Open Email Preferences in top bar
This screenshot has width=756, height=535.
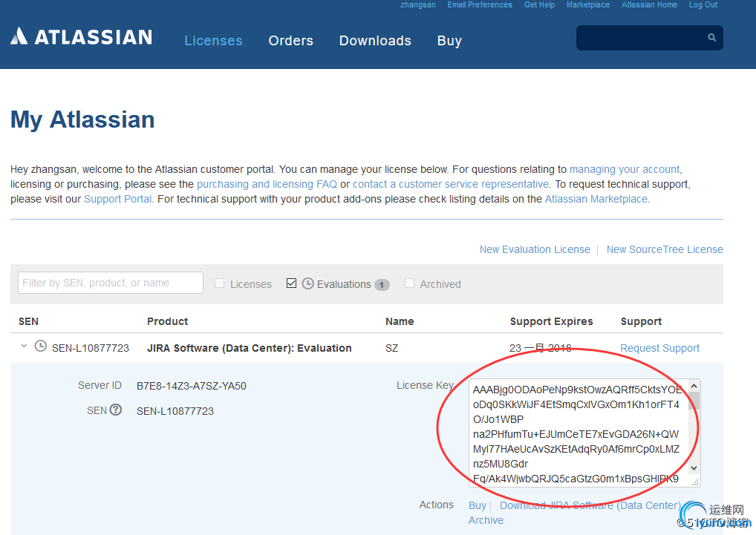point(480,4)
